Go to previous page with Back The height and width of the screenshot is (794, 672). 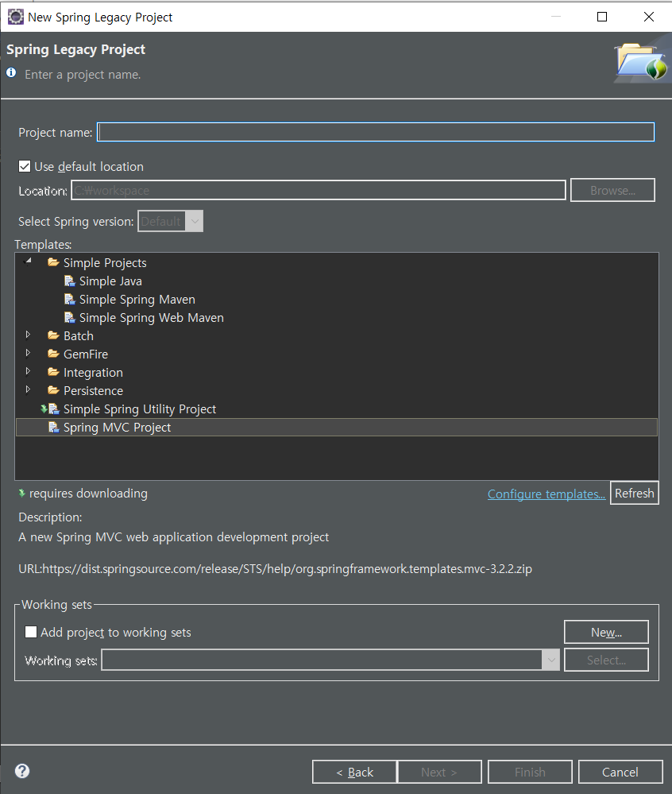354,772
